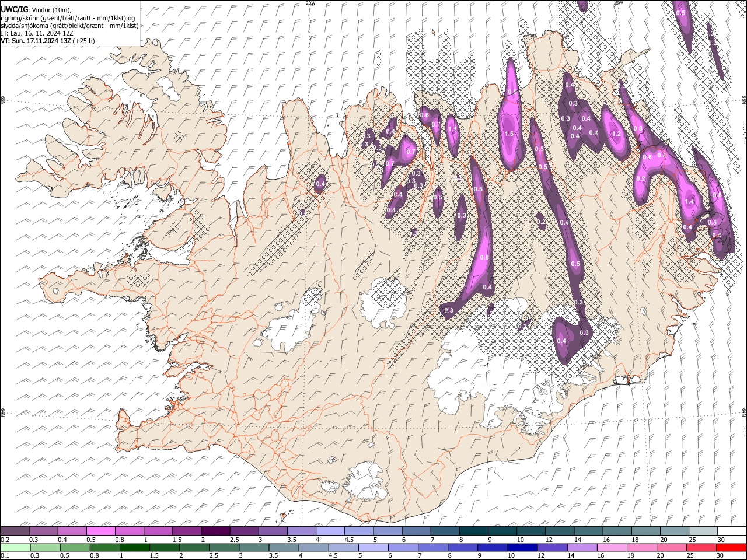
Task: Click the light pink 16 swatch in the rain legend
Action: coord(612,547)
